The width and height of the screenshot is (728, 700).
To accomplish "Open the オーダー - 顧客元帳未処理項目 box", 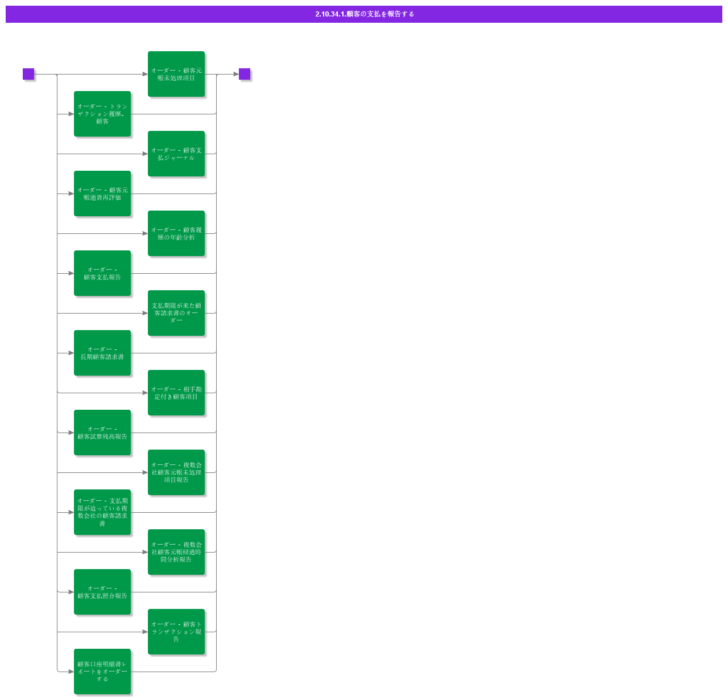I will 176,74.
